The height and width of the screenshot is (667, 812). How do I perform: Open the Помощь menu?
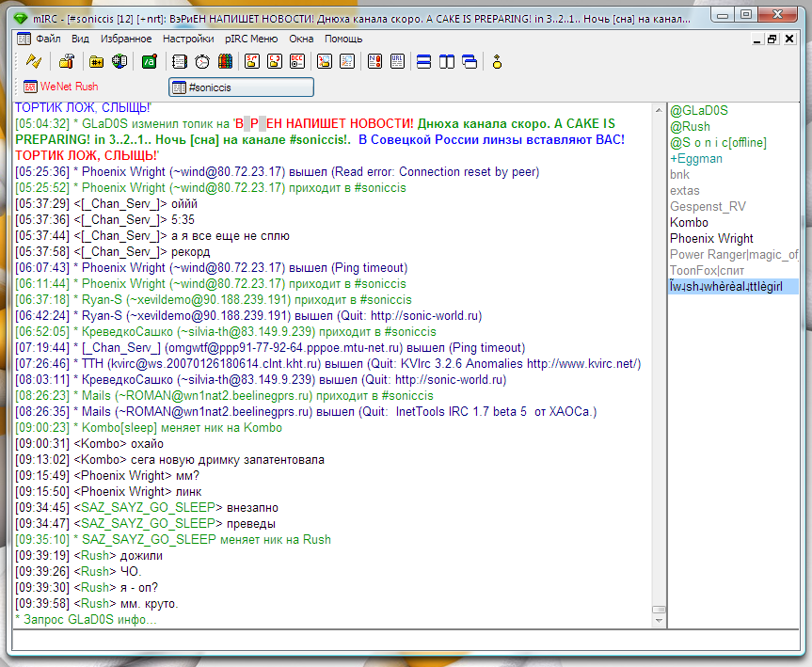coord(343,39)
